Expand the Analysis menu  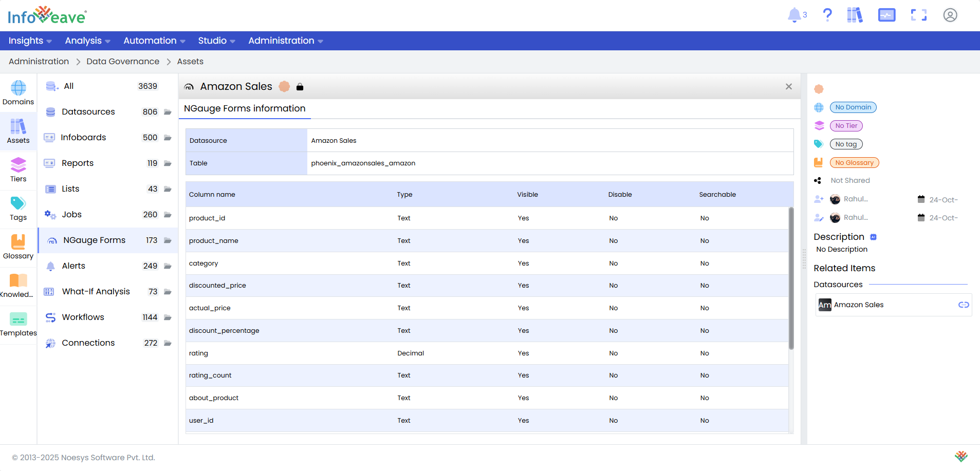87,41
